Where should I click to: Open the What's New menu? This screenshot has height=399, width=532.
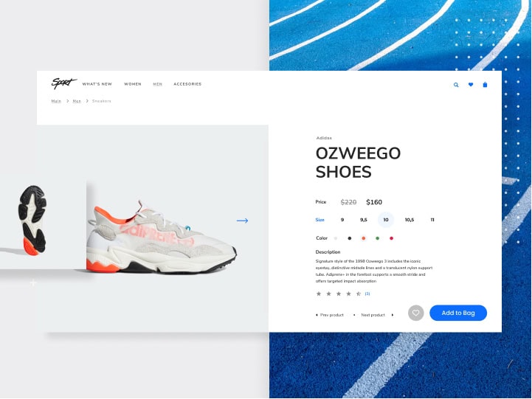97,84
